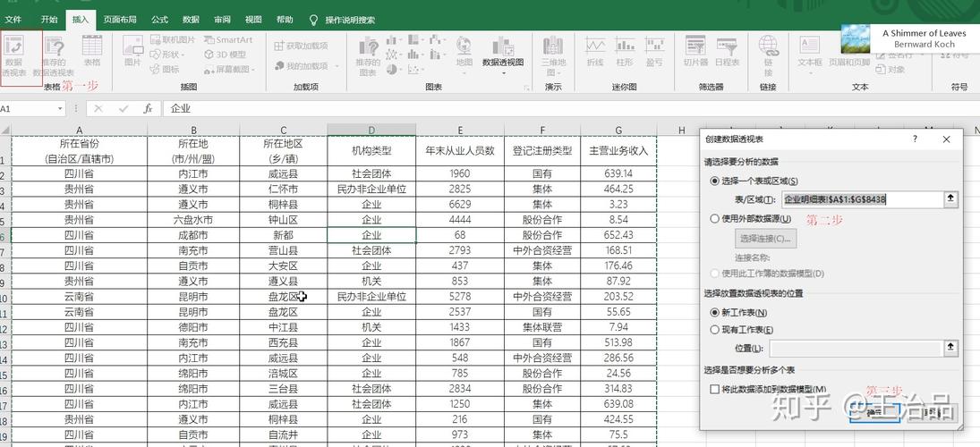The height and width of the screenshot is (447, 980).
Task: Collapse the 表/区域 range selector button
Action: pos(950,199)
